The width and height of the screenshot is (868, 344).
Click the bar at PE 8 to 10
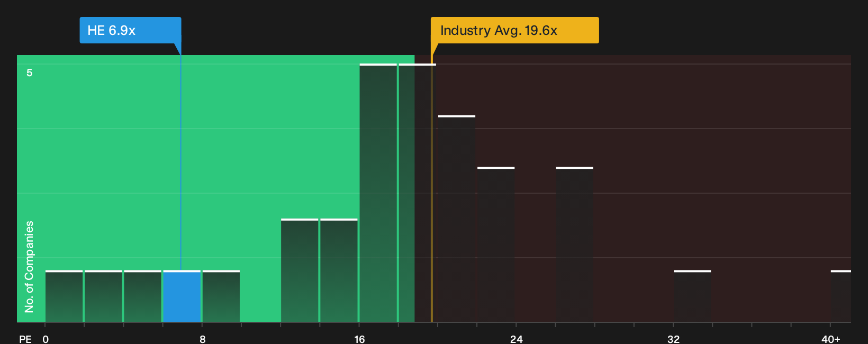(x=221, y=296)
